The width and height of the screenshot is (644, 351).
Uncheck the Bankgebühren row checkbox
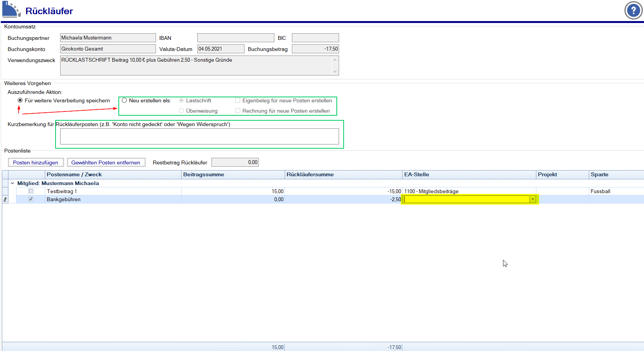coord(31,199)
